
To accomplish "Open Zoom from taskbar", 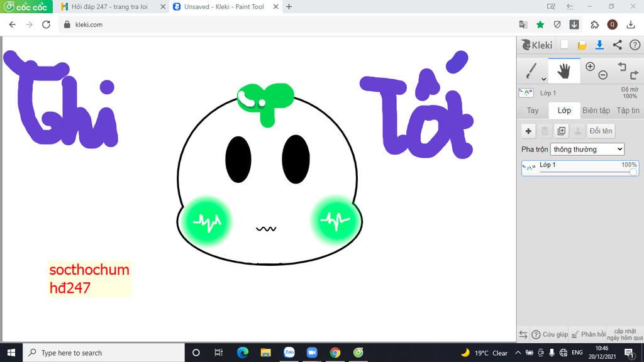I will pos(312,353).
